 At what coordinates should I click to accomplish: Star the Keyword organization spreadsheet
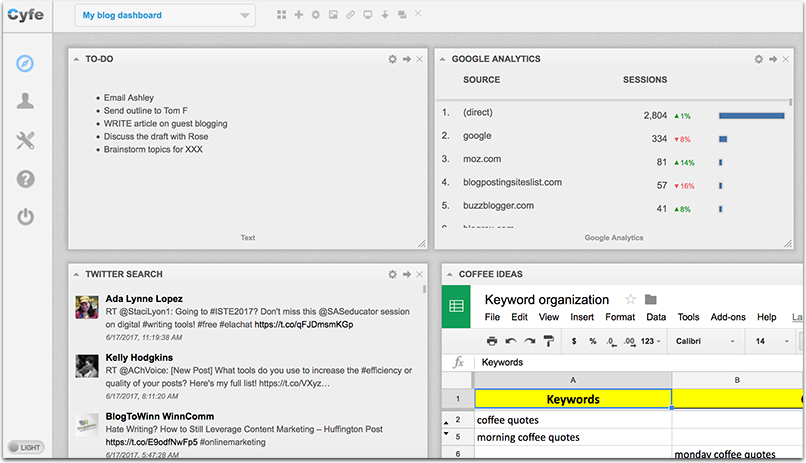click(630, 299)
